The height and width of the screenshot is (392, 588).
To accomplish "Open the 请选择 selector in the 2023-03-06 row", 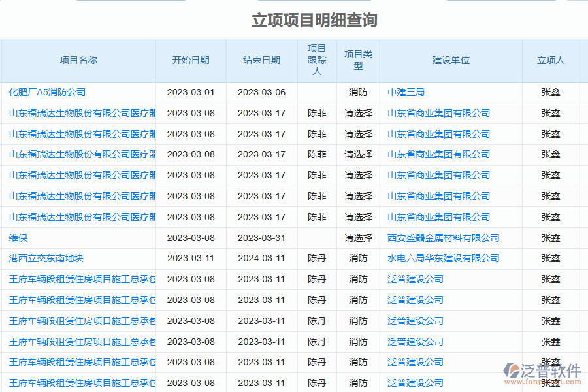I will point(357,92).
